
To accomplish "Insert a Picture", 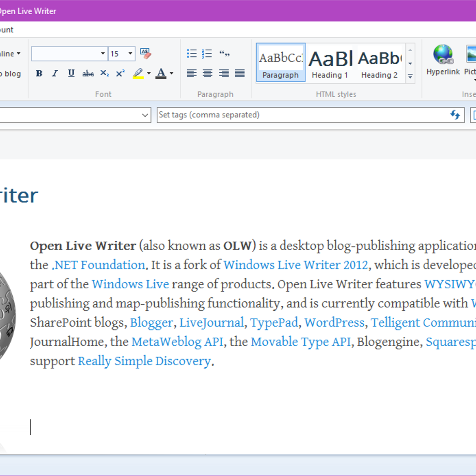I will [x=470, y=60].
